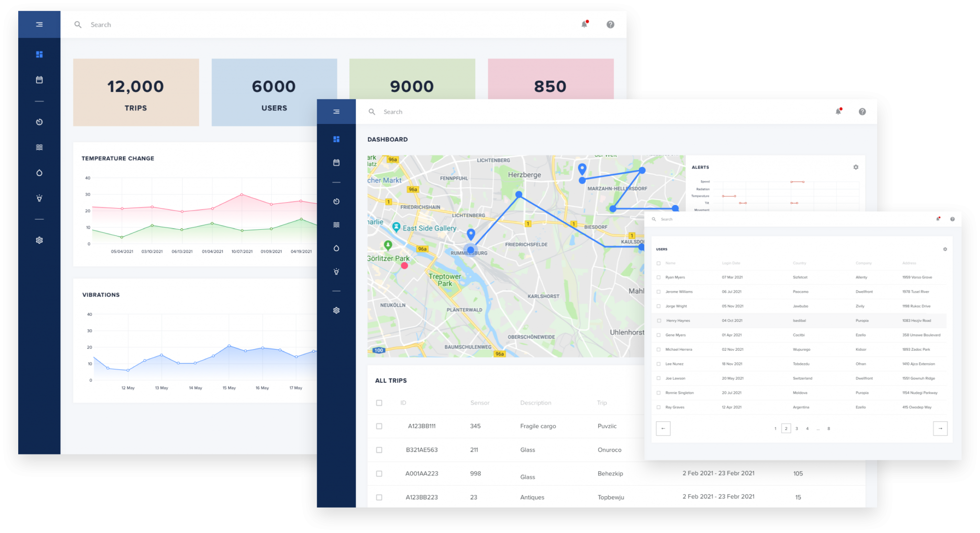
Task: Go to page 3 of the Users table
Action: coord(796,428)
